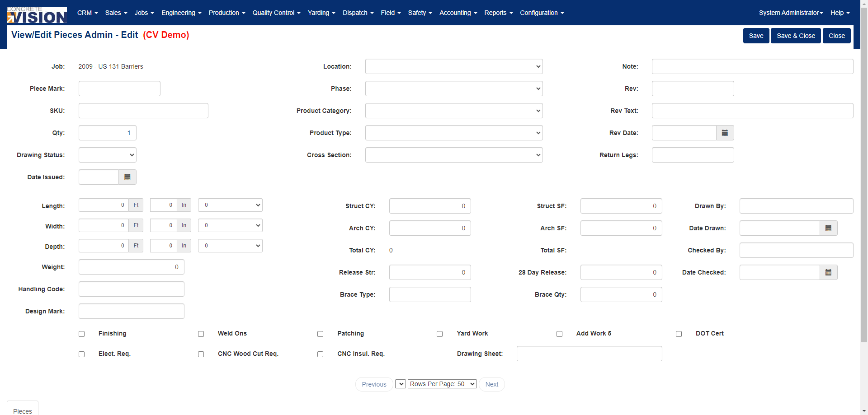This screenshot has height=415, width=868.
Task: Click the Close button
Action: 837,36
